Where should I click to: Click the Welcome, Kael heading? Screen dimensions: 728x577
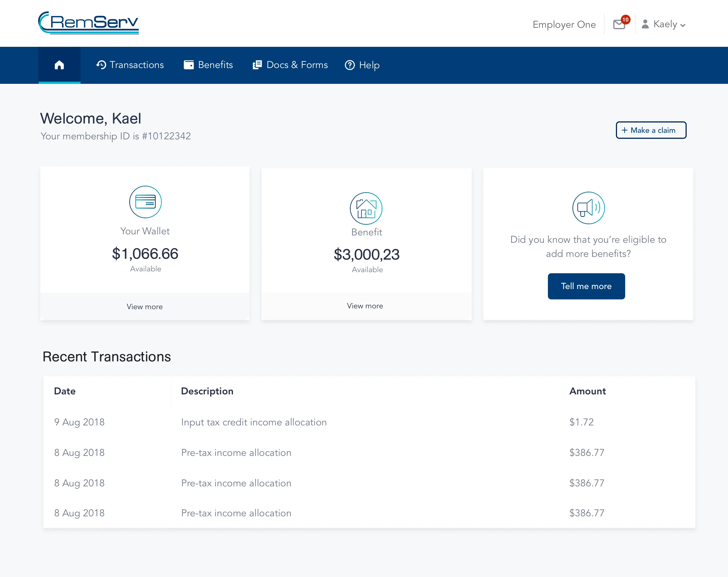click(91, 118)
